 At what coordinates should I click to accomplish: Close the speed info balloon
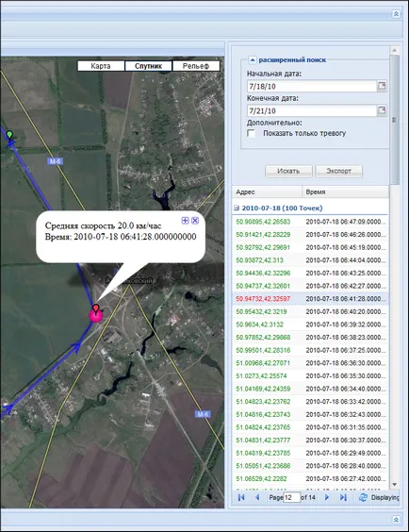pos(195,221)
